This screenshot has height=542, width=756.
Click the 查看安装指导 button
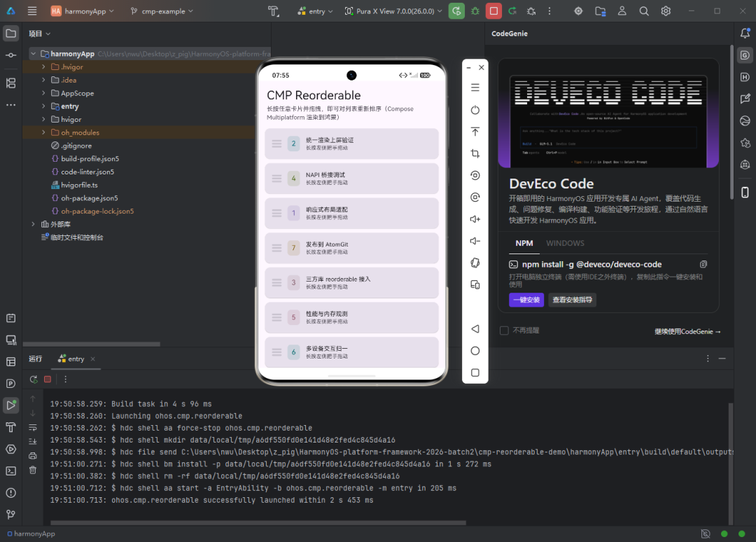point(572,300)
